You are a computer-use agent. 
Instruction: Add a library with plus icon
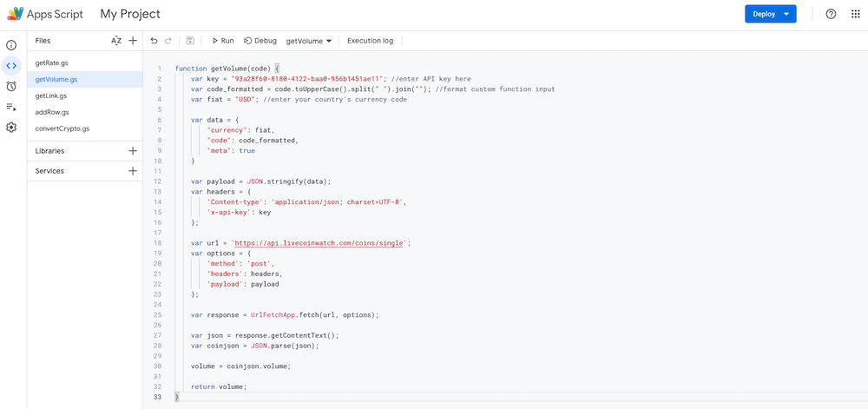[x=133, y=151]
